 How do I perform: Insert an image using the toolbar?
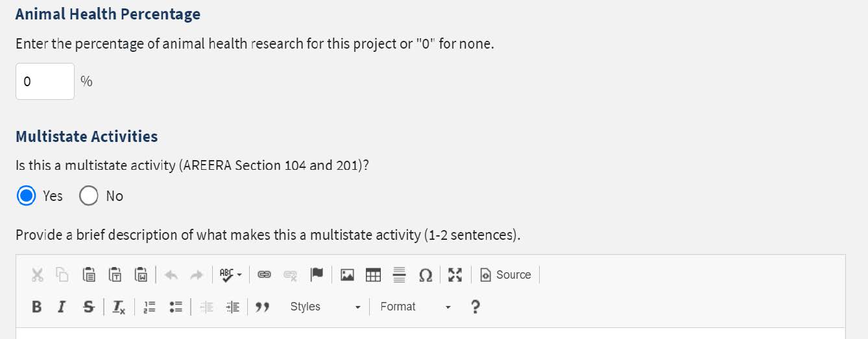tap(348, 275)
